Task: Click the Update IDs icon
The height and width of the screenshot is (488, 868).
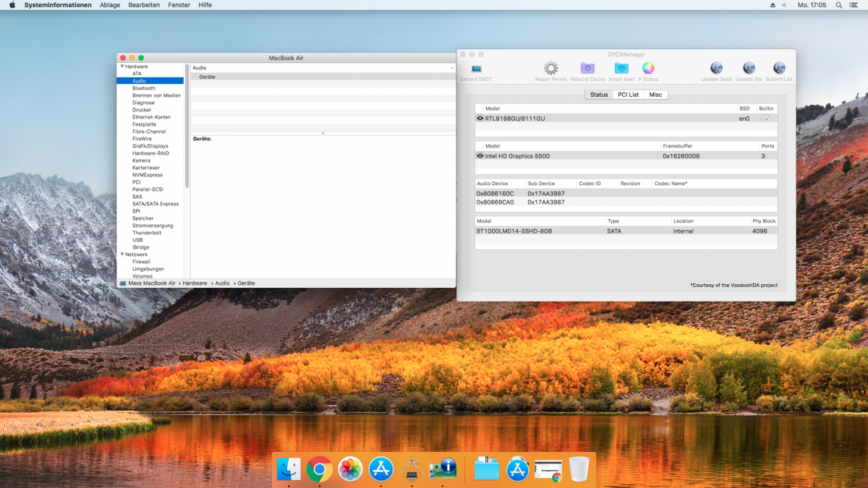Action: [x=749, y=69]
